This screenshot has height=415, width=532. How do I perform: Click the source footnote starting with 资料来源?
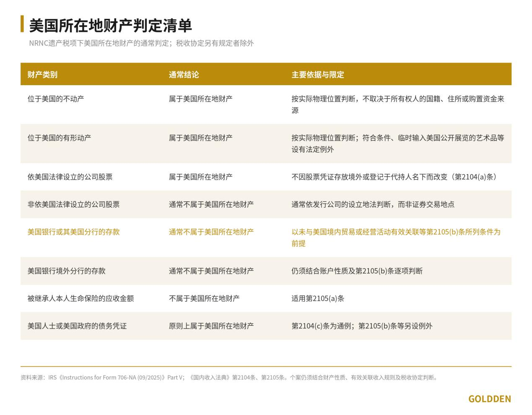tap(229, 377)
